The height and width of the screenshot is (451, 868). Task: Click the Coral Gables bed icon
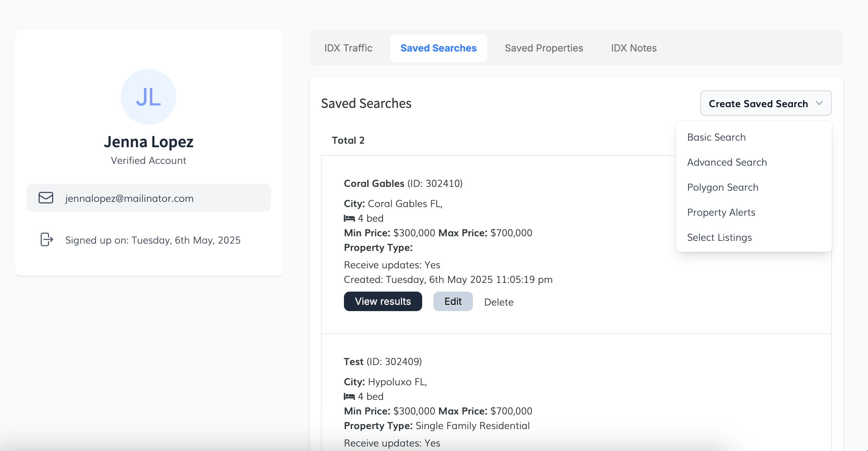pyautogui.click(x=349, y=219)
